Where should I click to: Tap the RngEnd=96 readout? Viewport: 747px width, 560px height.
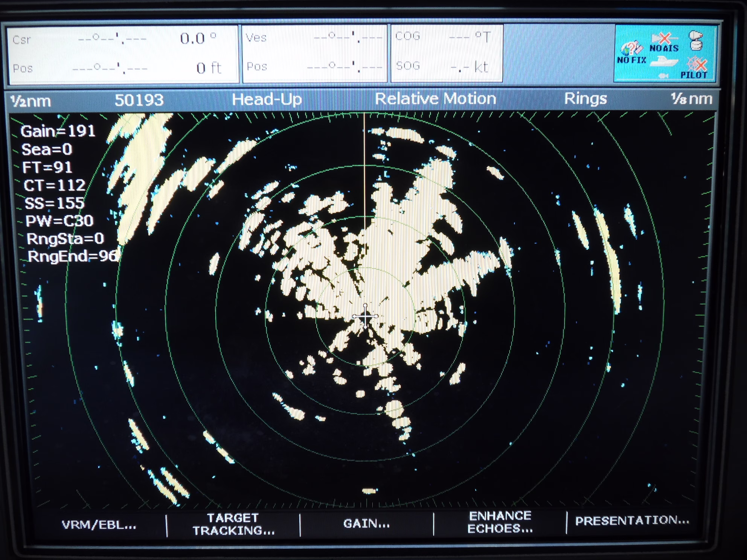(72, 256)
